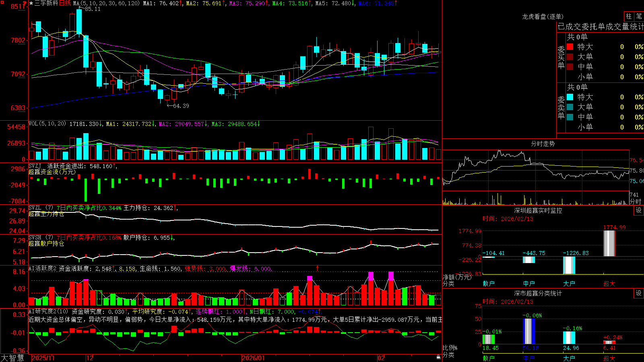
Task: Click the 日线 period label
Action: point(65,3)
